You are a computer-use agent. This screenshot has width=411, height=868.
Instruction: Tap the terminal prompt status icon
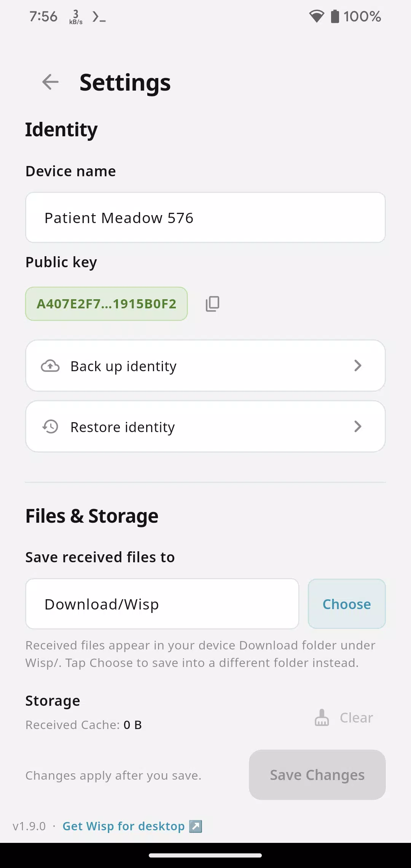(x=99, y=17)
